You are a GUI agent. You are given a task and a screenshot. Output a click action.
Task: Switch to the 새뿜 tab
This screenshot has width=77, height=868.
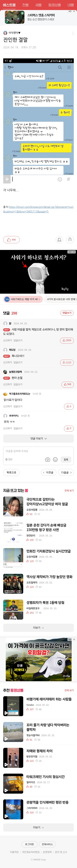38,5
